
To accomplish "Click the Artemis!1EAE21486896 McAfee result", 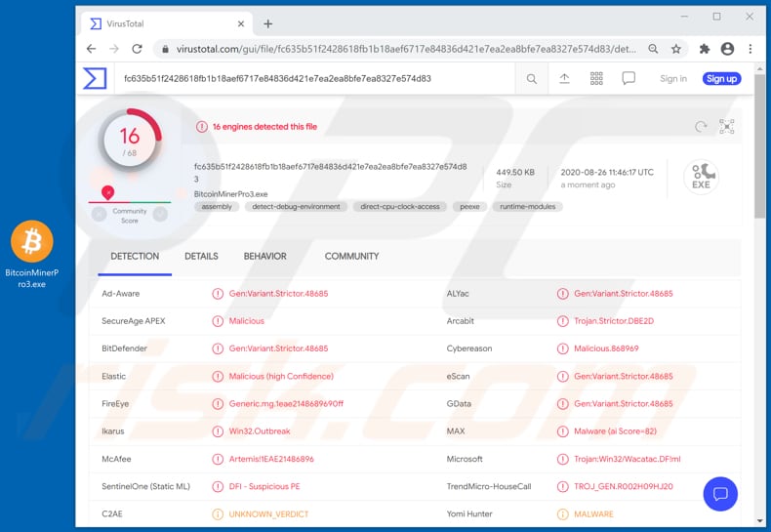I will click(x=271, y=459).
